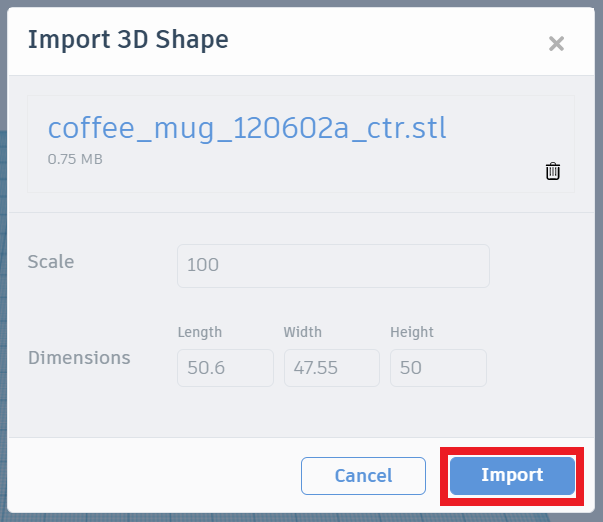Click the Dimensions label
Image resolution: width=603 pixels, height=522 pixels.
point(79,358)
